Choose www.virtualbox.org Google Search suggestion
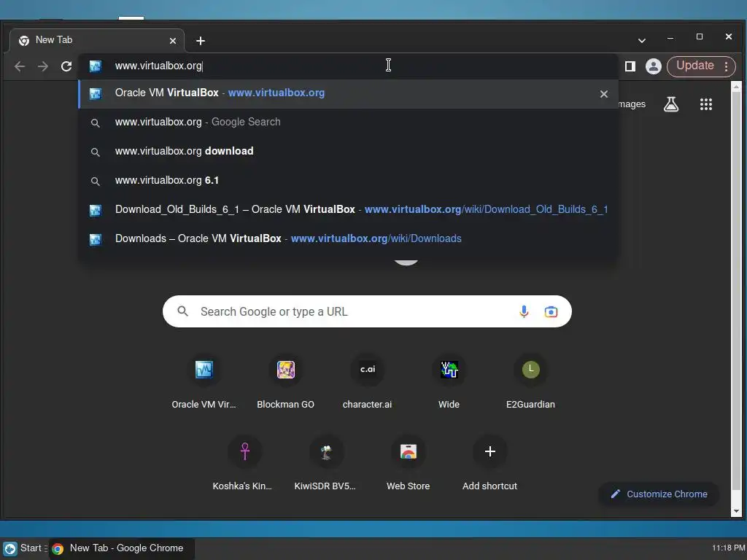The width and height of the screenshot is (747, 560). click(x=348, y=122)
